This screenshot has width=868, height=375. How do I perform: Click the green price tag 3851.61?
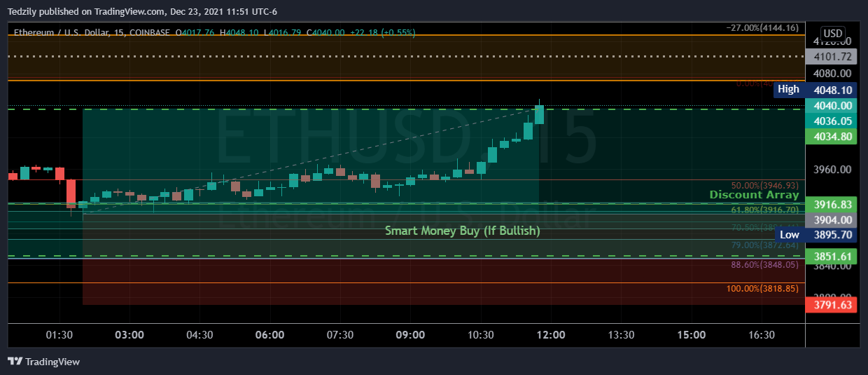coord(831,257)
